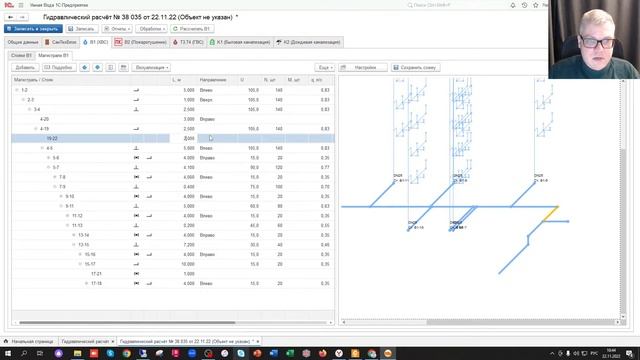Image resolution: width=640 pixels, height=360 pixels.
Task: Click the table's horizontal scrollbar
Action: [x=127, y=322]
